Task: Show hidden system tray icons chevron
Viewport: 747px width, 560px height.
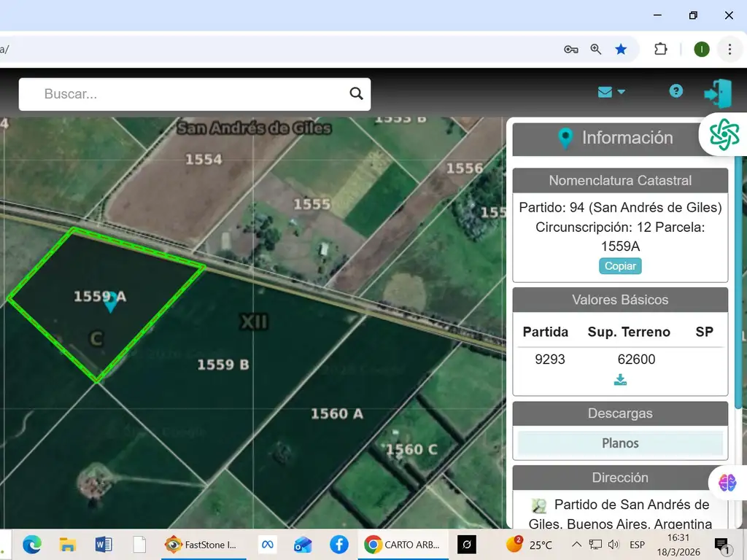Action: (x=576, y=545)
